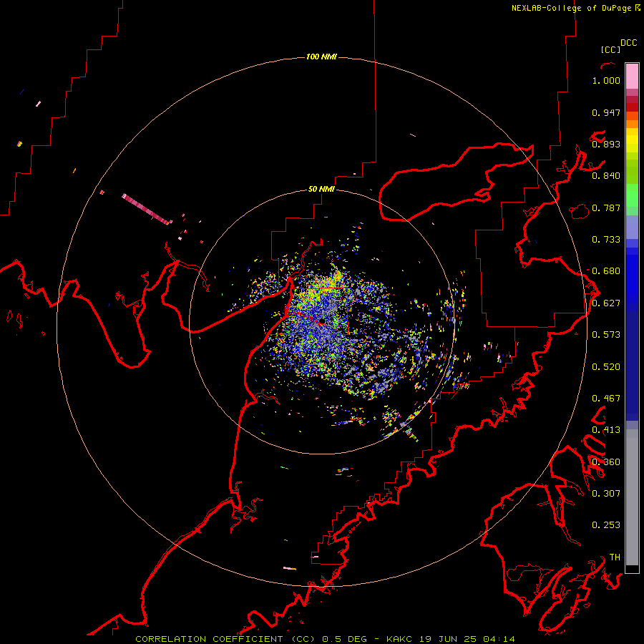
Task: Click the 0.893 legend value
Action: click(x=606, y=144)
